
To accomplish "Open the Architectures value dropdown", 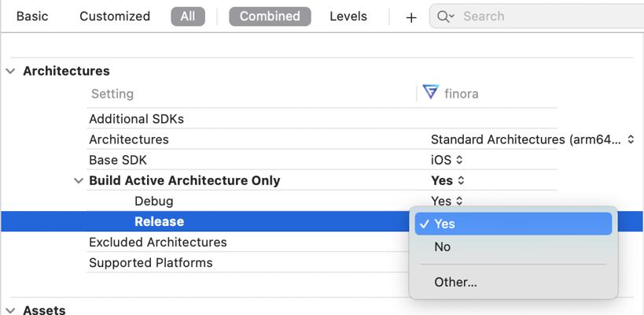I will tap(532, 139).
